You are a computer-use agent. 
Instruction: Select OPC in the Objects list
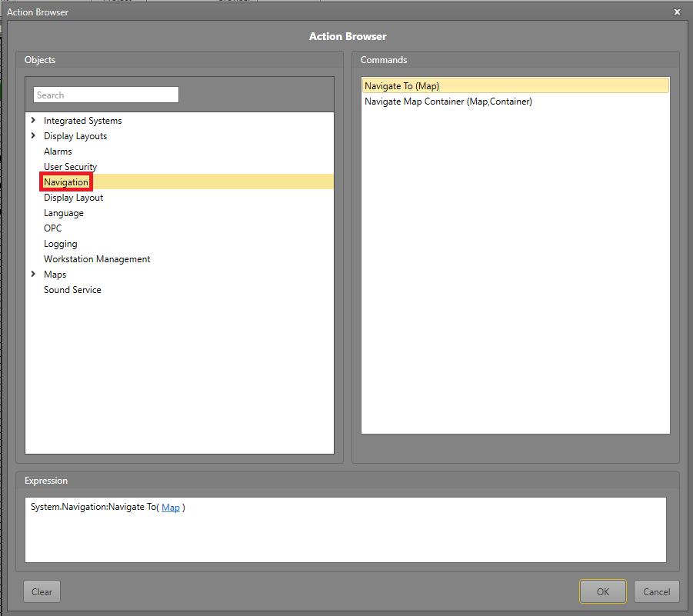52,228
